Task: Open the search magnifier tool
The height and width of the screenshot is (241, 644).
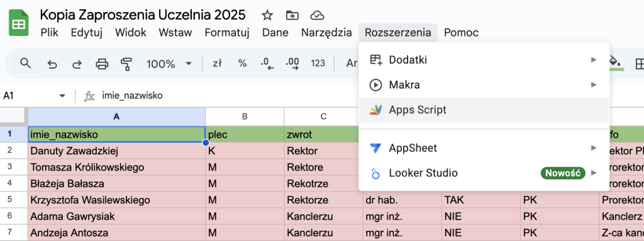Action: (26, 64)
